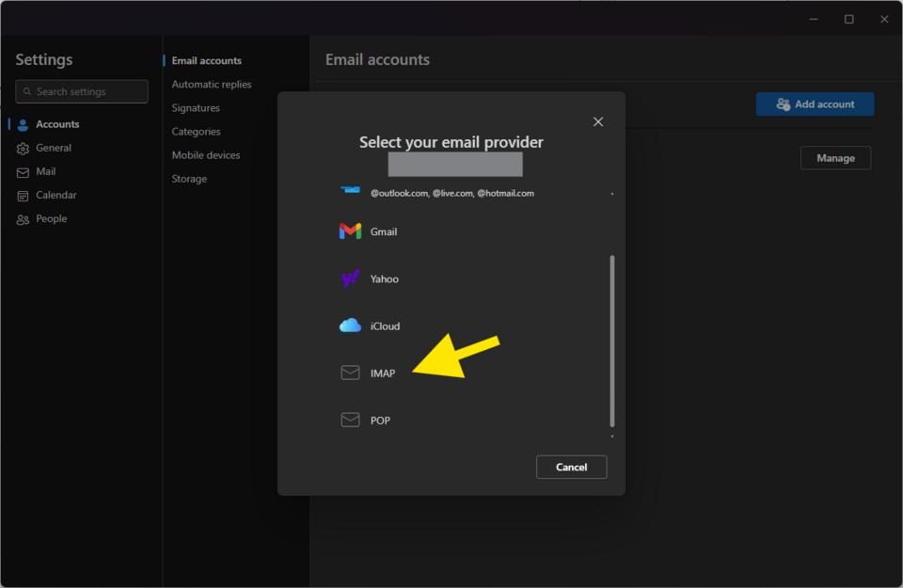Go to Mail settings
The image size is (903, 588).
tap(45, 171)
